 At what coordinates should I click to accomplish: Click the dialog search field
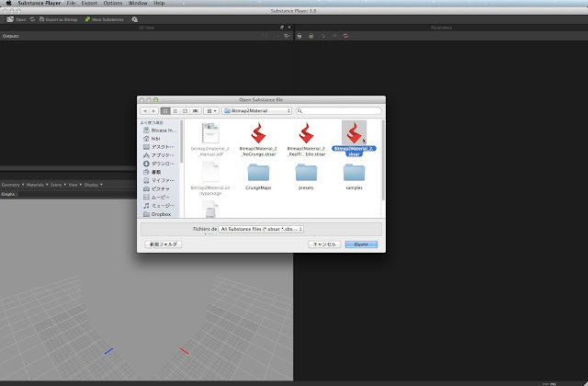339,111
